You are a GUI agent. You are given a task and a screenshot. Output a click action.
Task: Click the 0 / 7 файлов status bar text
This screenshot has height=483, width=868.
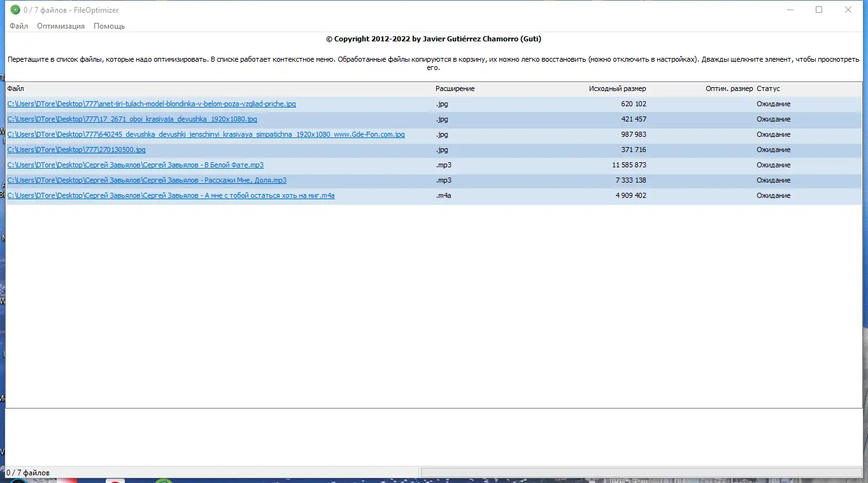pyautogui.click(x=27, y=473)
